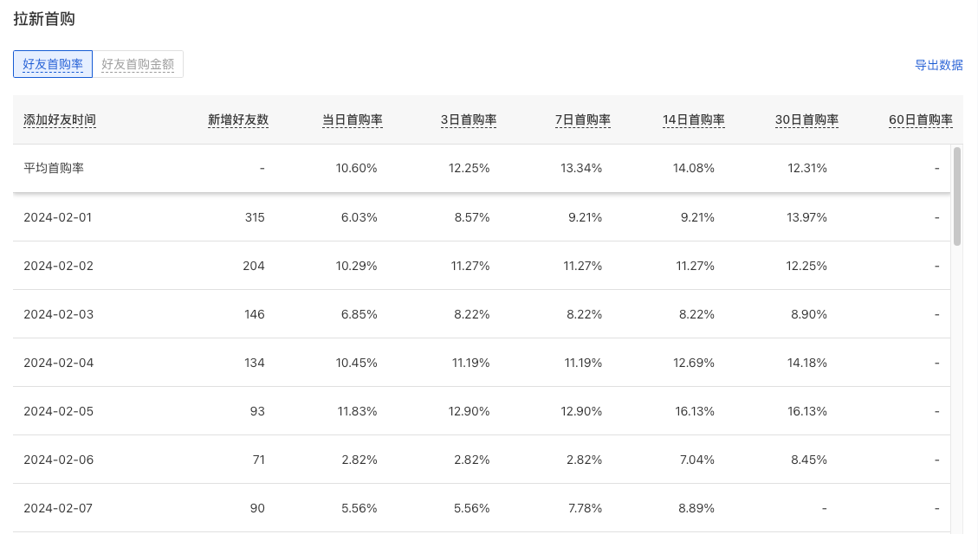978x560 pixels.
Task: Click the 14日首购率 column header
Action: 694,119
